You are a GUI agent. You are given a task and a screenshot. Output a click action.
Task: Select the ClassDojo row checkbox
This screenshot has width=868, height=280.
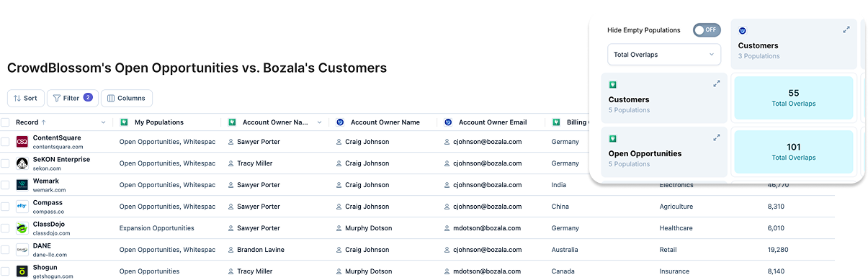[5, 228]
